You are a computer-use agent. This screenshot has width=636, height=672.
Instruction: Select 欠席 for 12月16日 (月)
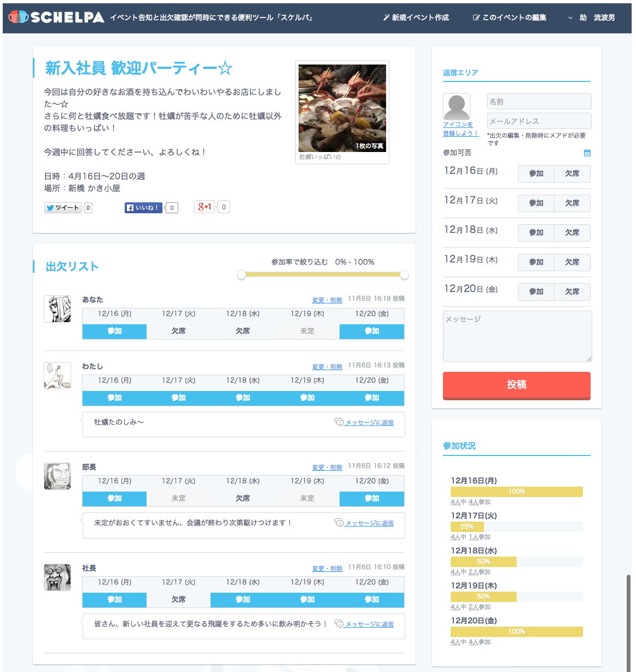point(573,174)
